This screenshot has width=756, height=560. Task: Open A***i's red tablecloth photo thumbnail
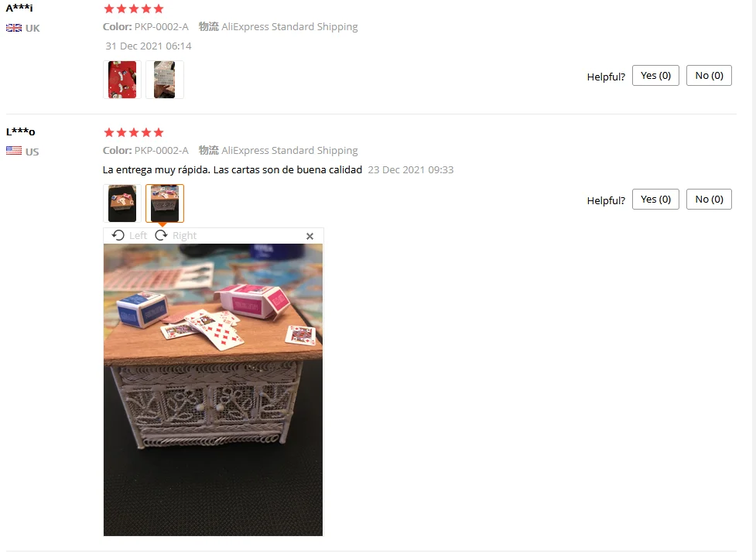pyautogui.click(x=122, y=80)
